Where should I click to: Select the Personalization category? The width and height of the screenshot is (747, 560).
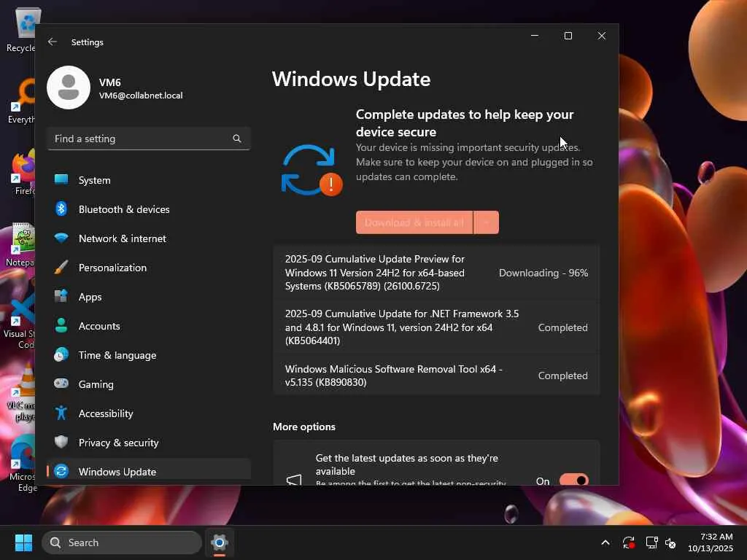point(149,268)
